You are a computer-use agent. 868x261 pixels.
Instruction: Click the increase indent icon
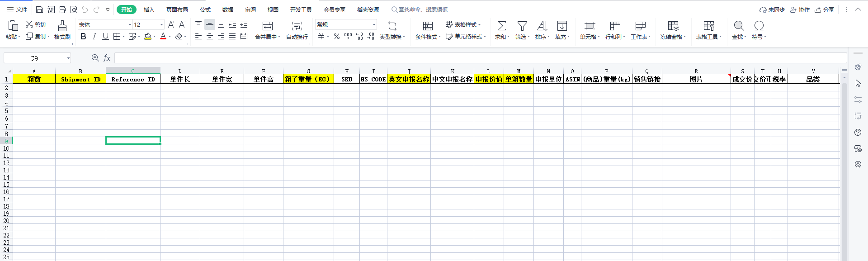[244, 24]
